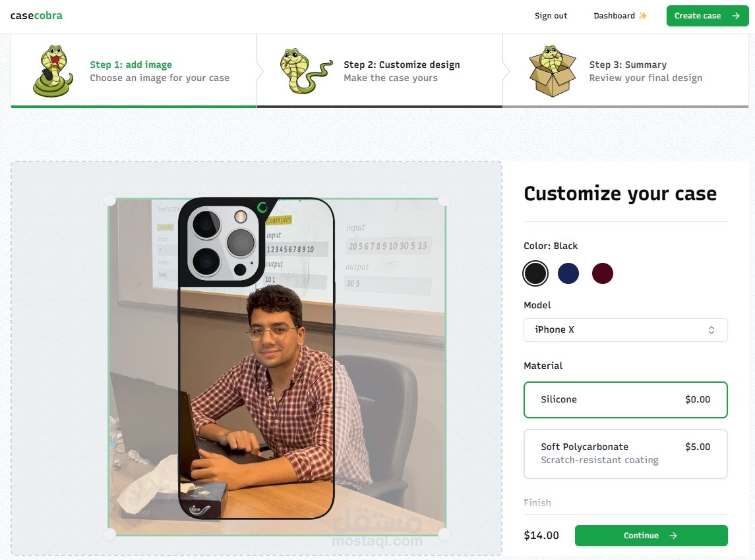Choose the Soft Polycarbonate material option

point(626,454)
